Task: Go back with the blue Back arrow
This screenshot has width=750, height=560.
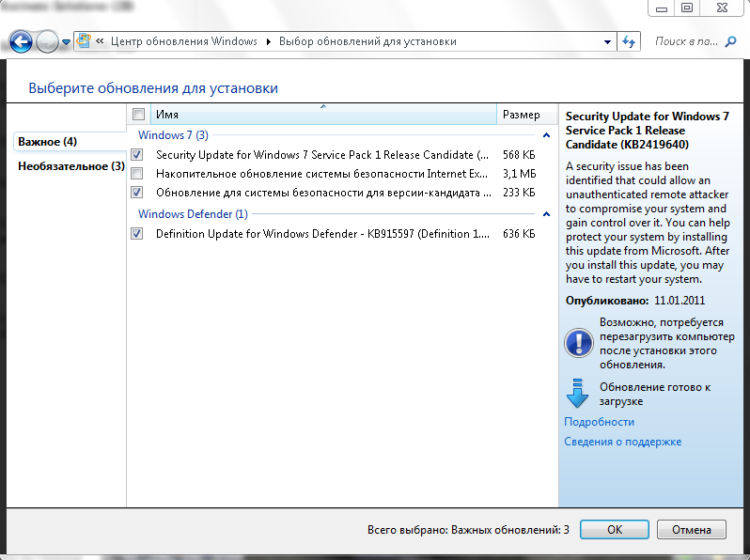Action: [21, 42]
